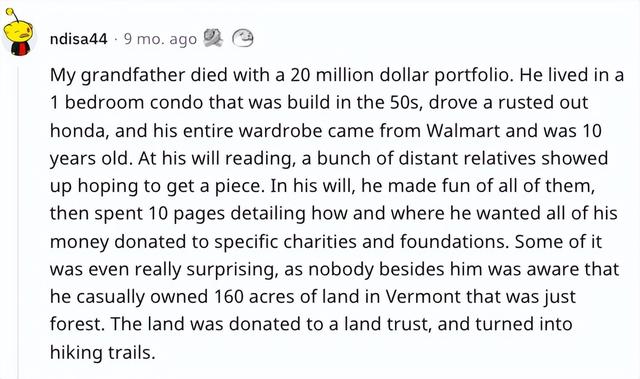The height and width of the screenshot is (379, 640).
Task: Click the word 'Walmart' in the comment
Action: click(463, 131)
